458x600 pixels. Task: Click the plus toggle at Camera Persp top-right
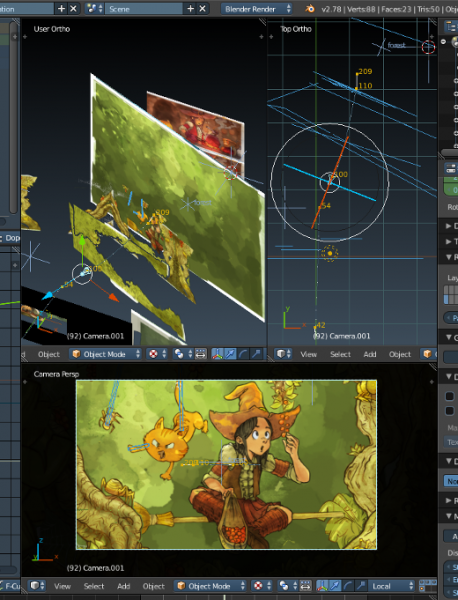(x=432, y=382)
